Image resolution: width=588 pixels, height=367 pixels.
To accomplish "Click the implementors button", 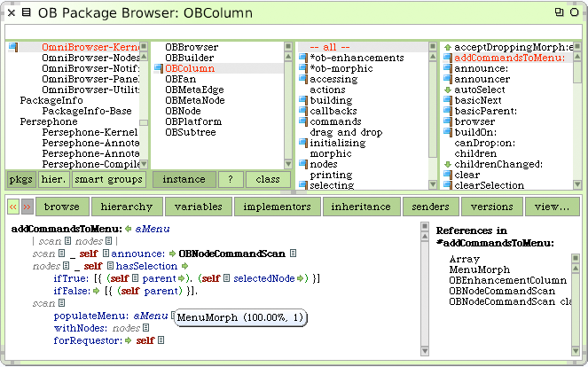I will [277, 207].
